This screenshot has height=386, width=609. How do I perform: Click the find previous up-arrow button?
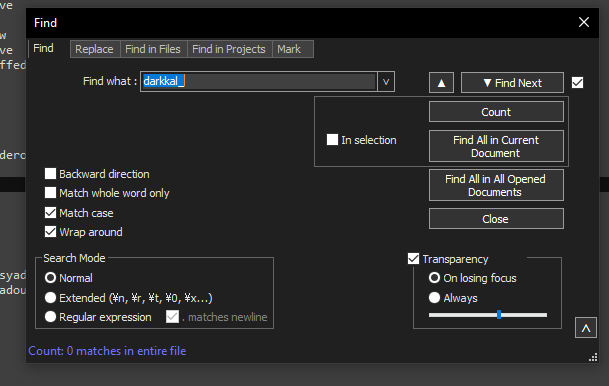pos(441,83)
